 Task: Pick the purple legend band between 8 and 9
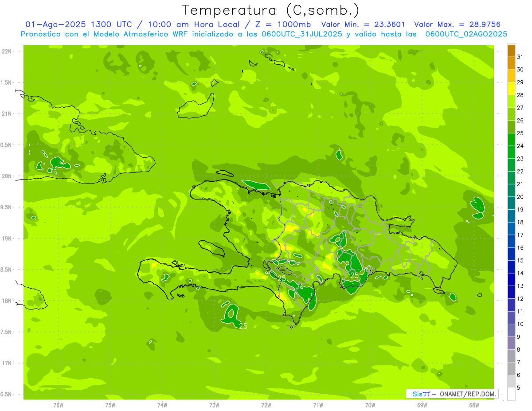(x=511, y=343)
